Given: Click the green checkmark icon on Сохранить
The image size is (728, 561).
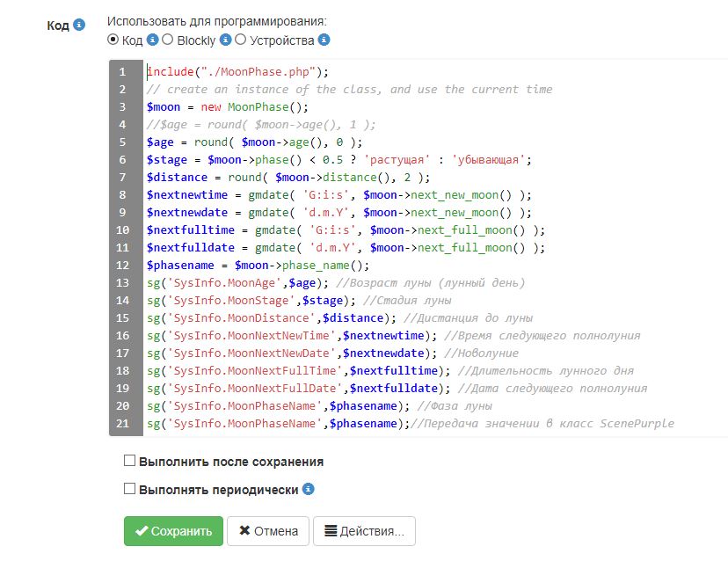Looking at the screenshot, I should click(142, 530).
